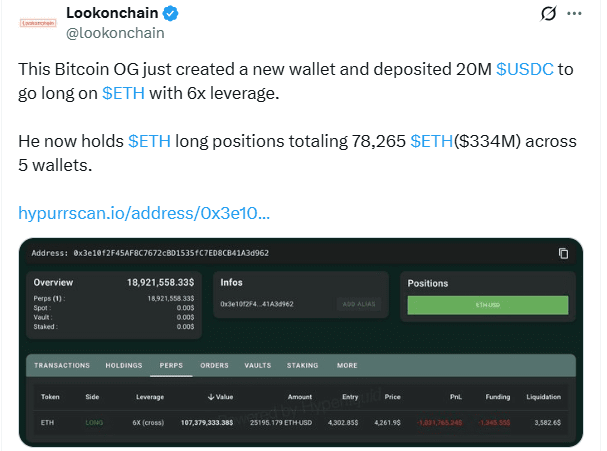Open the three-dot more options menu
This screenshot has width=607, height=451.
(574, 14)
